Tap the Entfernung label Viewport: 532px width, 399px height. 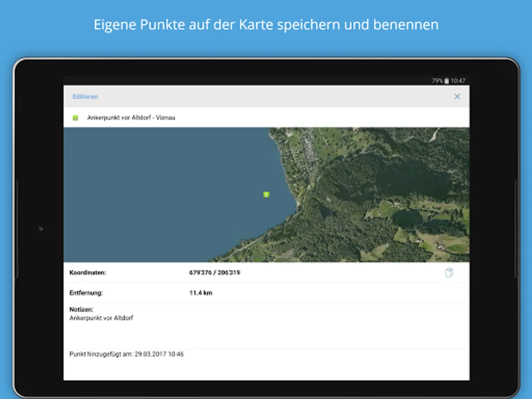tap(86, 293)
